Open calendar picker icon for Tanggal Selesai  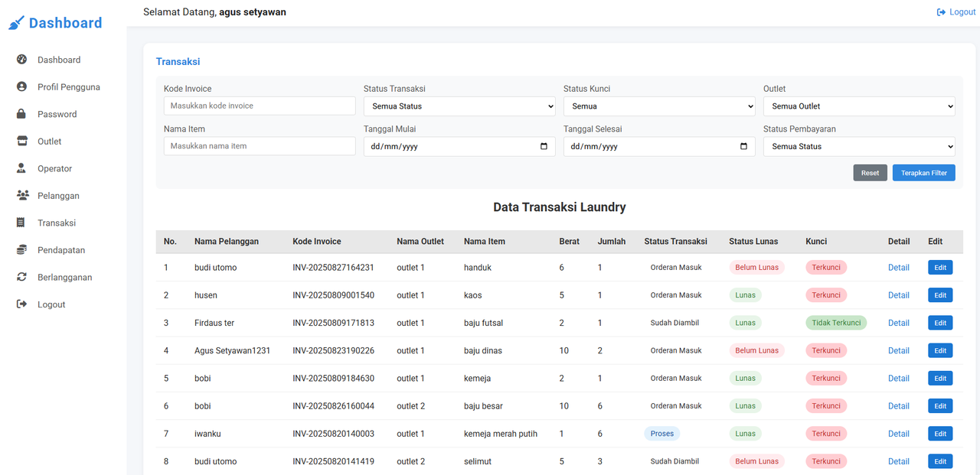(743, 147)
